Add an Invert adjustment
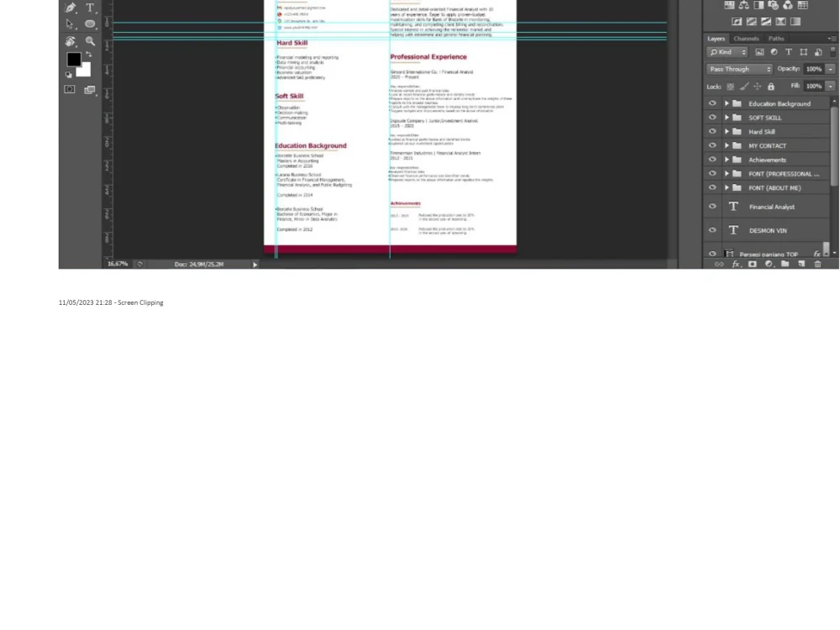840x630 pixels. 738,22
